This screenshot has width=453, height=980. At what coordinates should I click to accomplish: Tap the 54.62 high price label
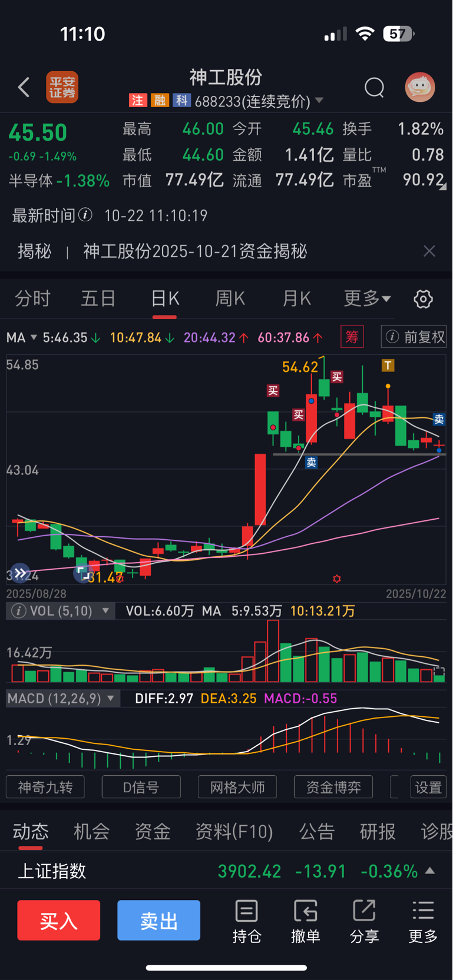coord(300,367)
